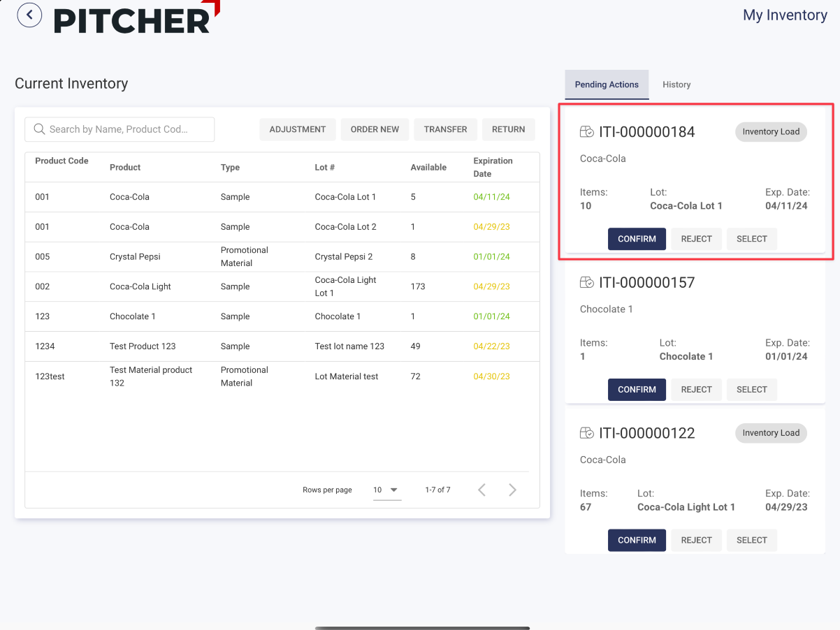Click the package icon next to ITI-000000184
Image resolution: width=840 pixels, height=630 pixels.
click(x=587, y=132)
